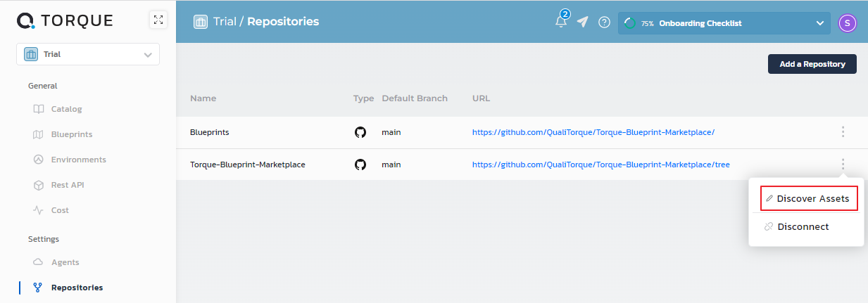Click the Add a Repository button

(x=812, y=64)
